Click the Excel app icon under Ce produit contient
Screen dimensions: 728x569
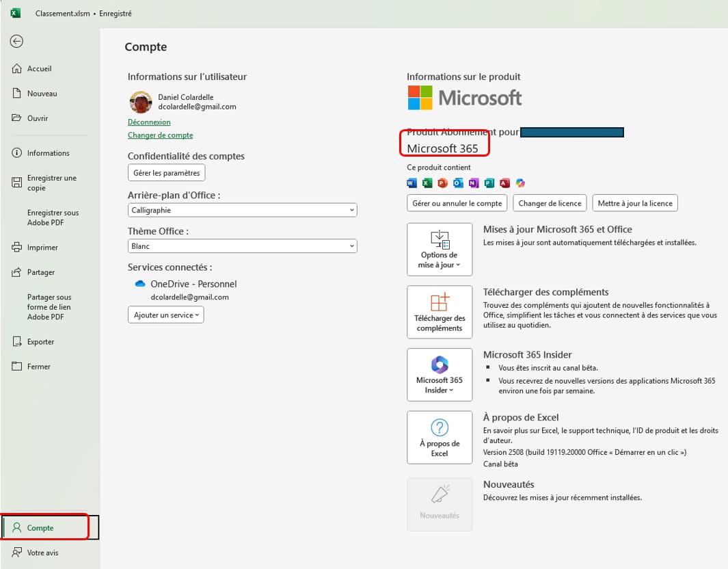coord(427,183)
